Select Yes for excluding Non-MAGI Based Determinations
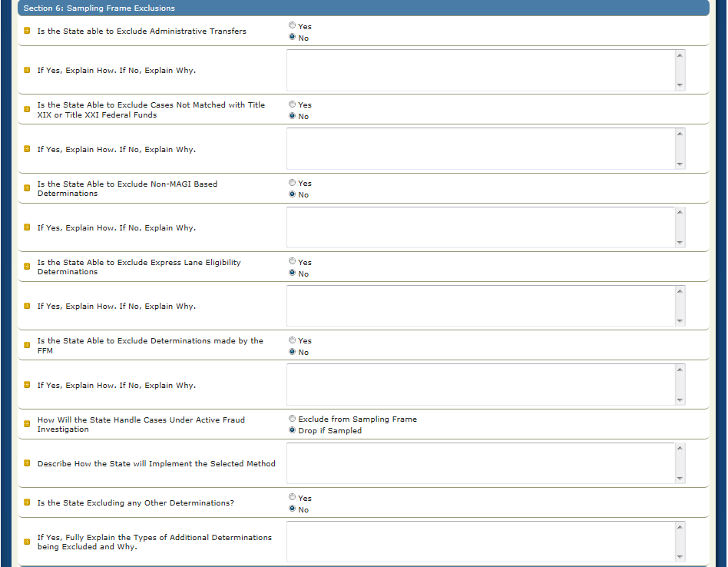The width and height of the screenshot is (728, 567). pos(292,183)
